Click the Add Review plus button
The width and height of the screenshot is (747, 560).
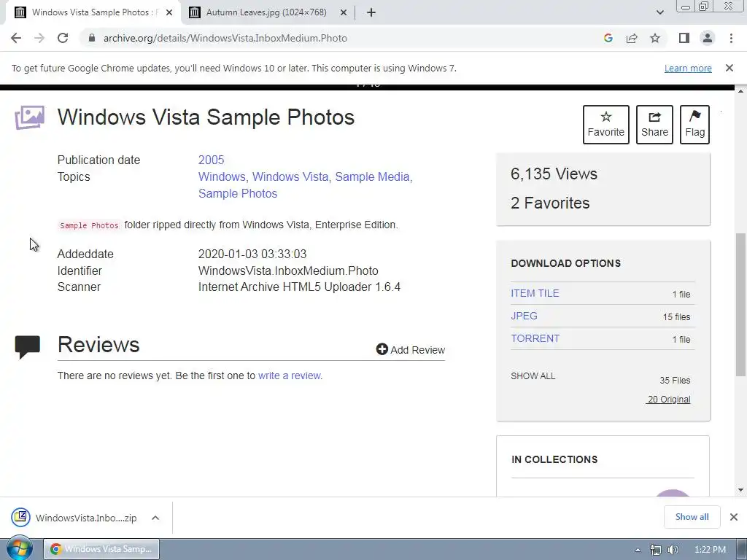pyautogui.click(x=410, y=349)
